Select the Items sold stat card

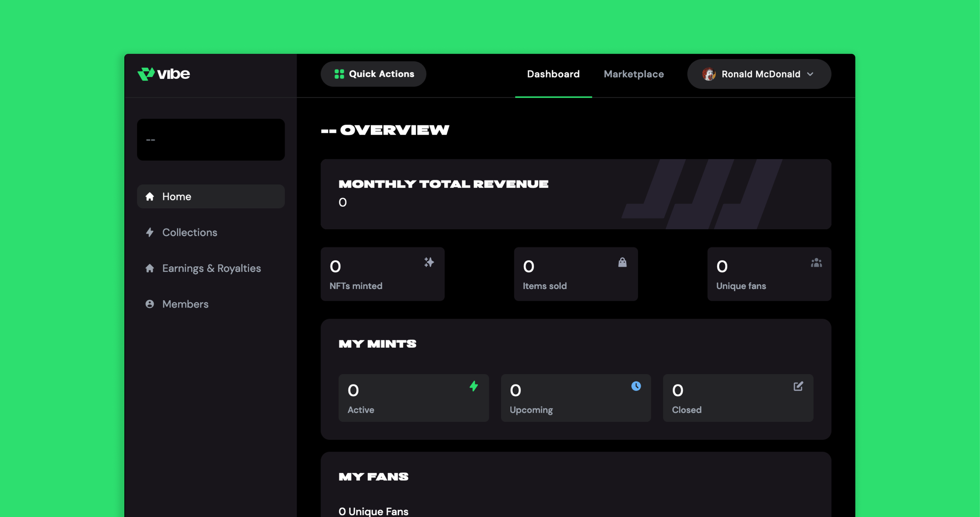coord(576,274)
